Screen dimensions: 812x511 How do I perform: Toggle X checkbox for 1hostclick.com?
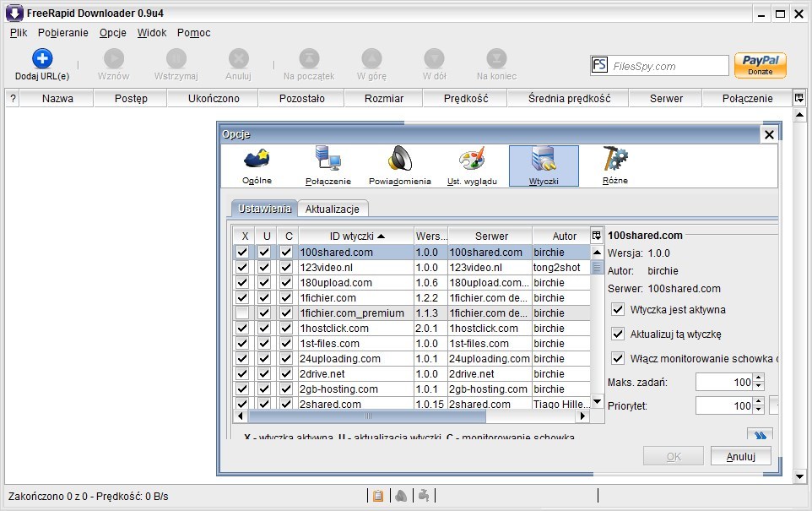(x=242, y=328)
